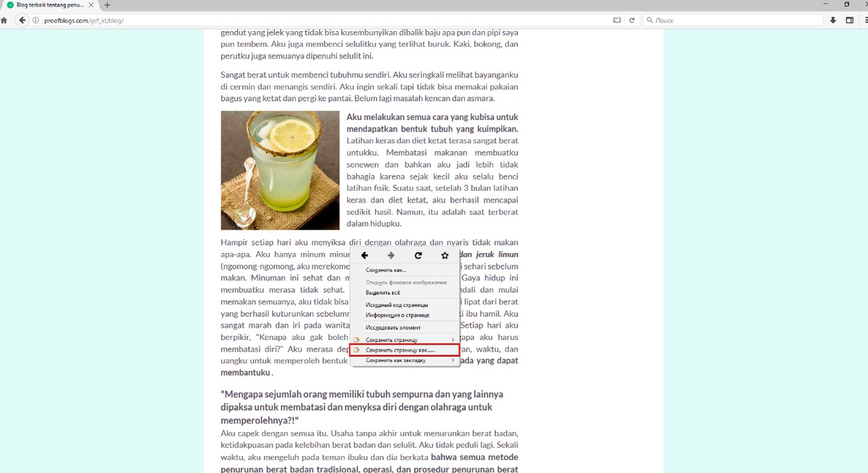Open 'Исходный код страницы' menu entry
Viewport: 868px width, 473px height.
(405, 305)
